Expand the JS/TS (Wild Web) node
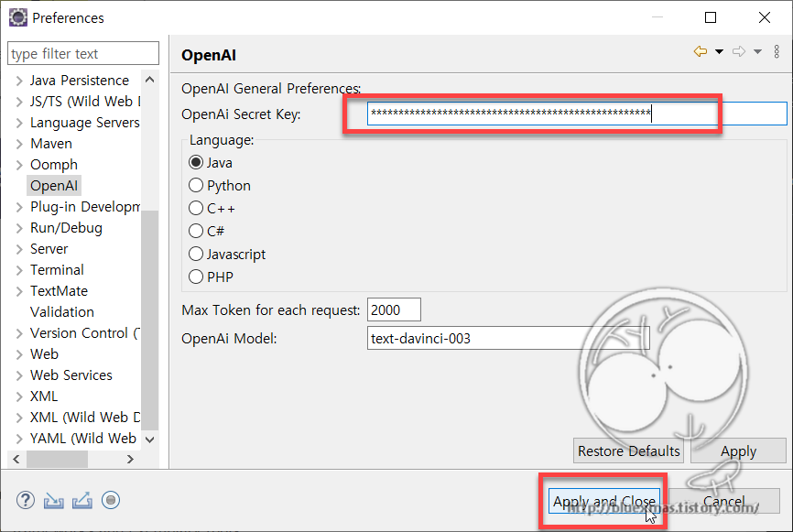 coord(19,102)
